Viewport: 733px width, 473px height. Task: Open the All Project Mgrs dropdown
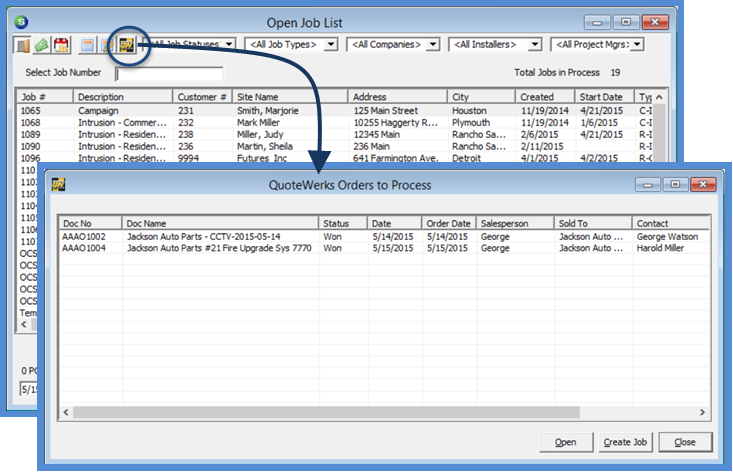tap(637, 44)
